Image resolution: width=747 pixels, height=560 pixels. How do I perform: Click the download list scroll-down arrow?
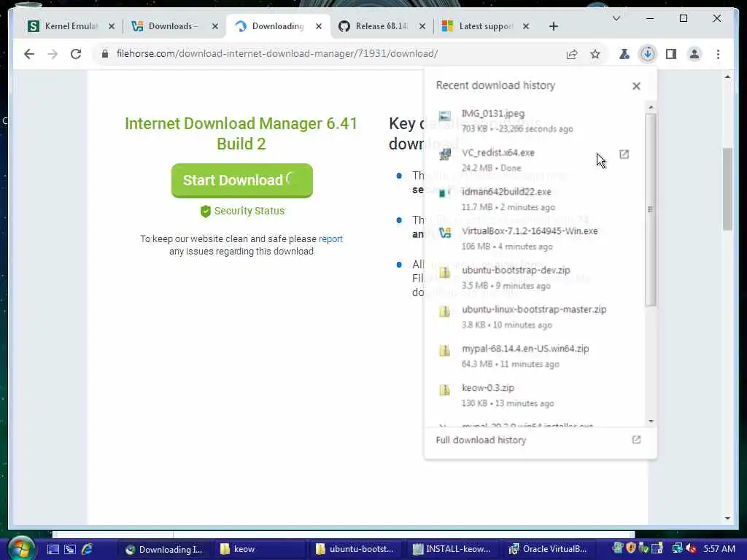click(x=651, y=421)
